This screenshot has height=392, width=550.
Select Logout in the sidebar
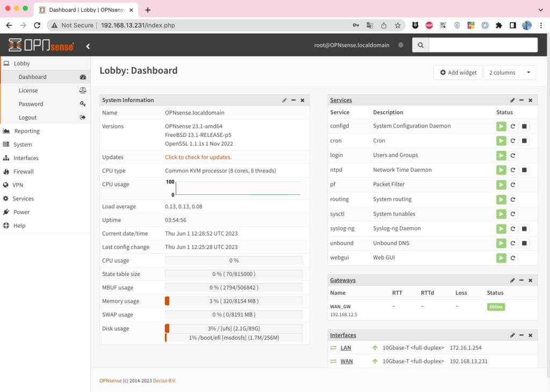coord(45,118)
